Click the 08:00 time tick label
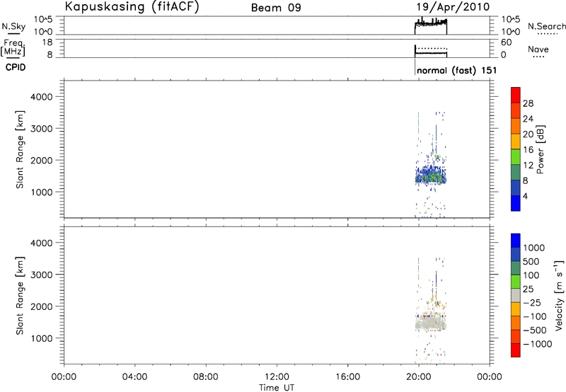566x392 pixels. click(x=206, y=377)
